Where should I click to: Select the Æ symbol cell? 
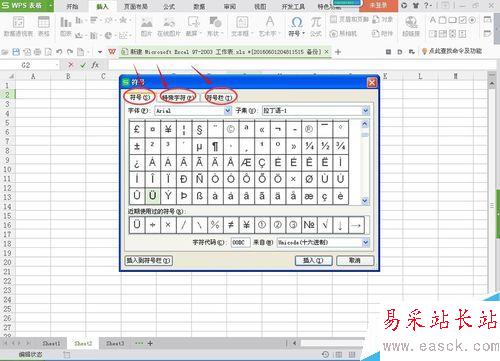click(246, 162)
